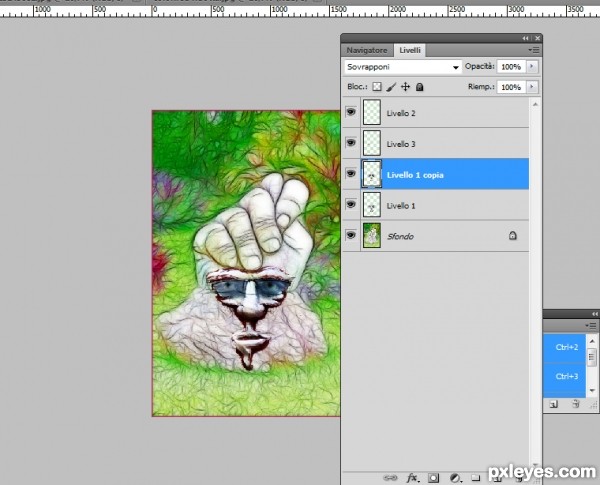Collapse the lower panel double arrows
This screenshot has width=600, height=485.
point(595,314)
